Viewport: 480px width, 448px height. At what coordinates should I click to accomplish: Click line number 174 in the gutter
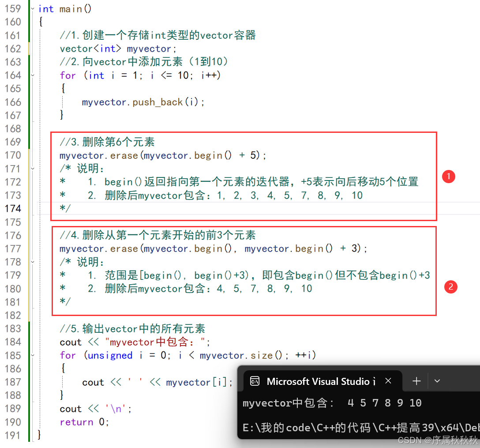pyautogui.click(x=13, y=208)
